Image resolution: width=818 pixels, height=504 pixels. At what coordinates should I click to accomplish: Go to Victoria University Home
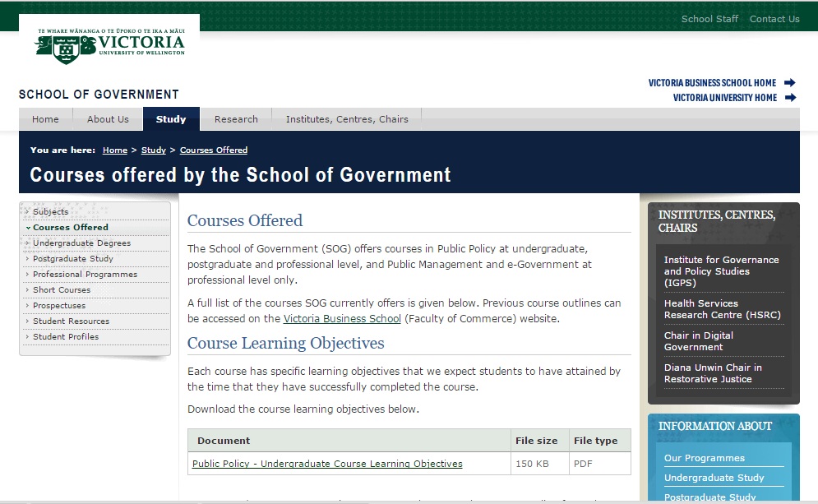click(724, 98)
